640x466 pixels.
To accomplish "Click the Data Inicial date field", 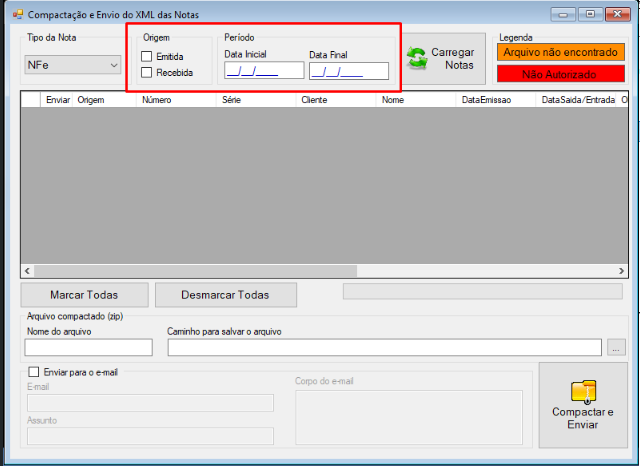I will pos(264,70).
